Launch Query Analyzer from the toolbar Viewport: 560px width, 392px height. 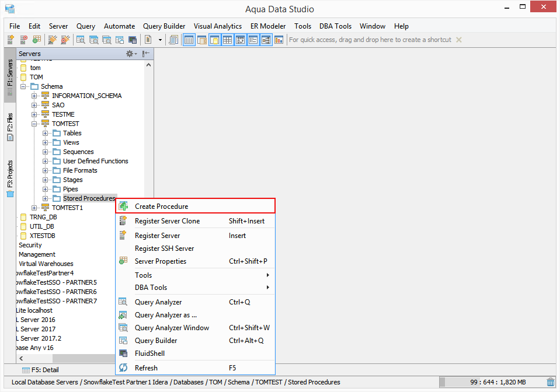(81, 40)
